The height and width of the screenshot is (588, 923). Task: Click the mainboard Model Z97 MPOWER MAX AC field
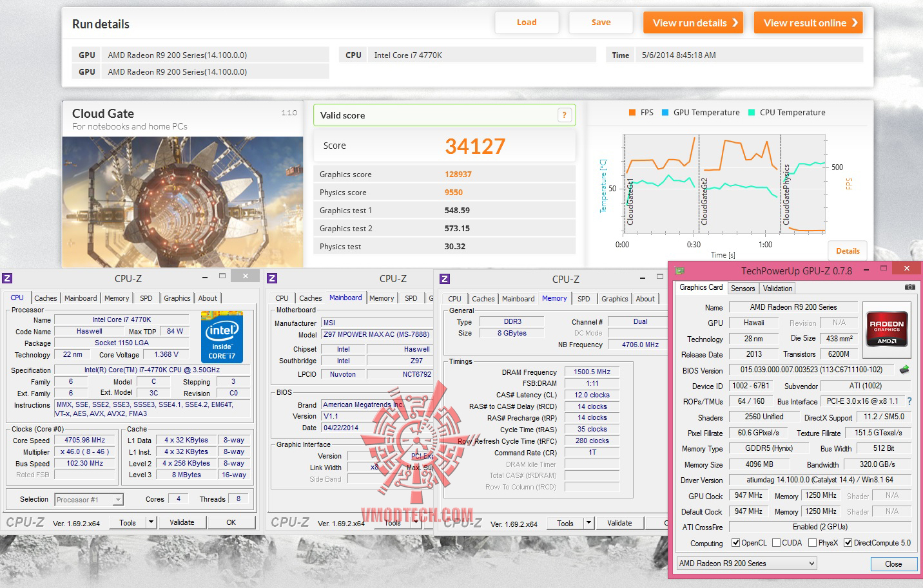378,334
